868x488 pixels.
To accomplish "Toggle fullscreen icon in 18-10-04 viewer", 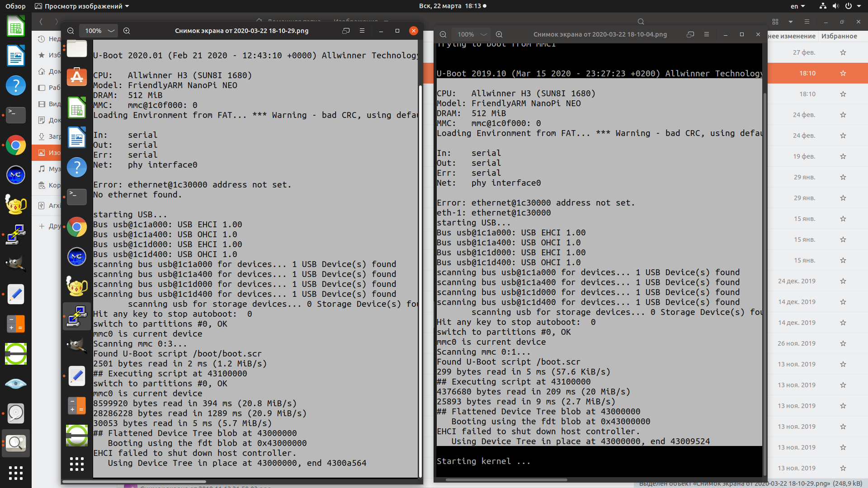I will pos(690,34).
